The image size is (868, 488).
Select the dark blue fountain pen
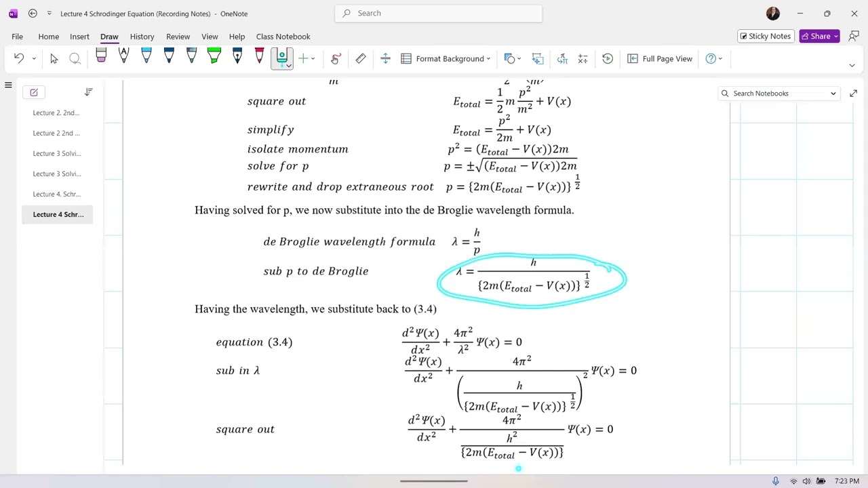[x=237, y=57]
